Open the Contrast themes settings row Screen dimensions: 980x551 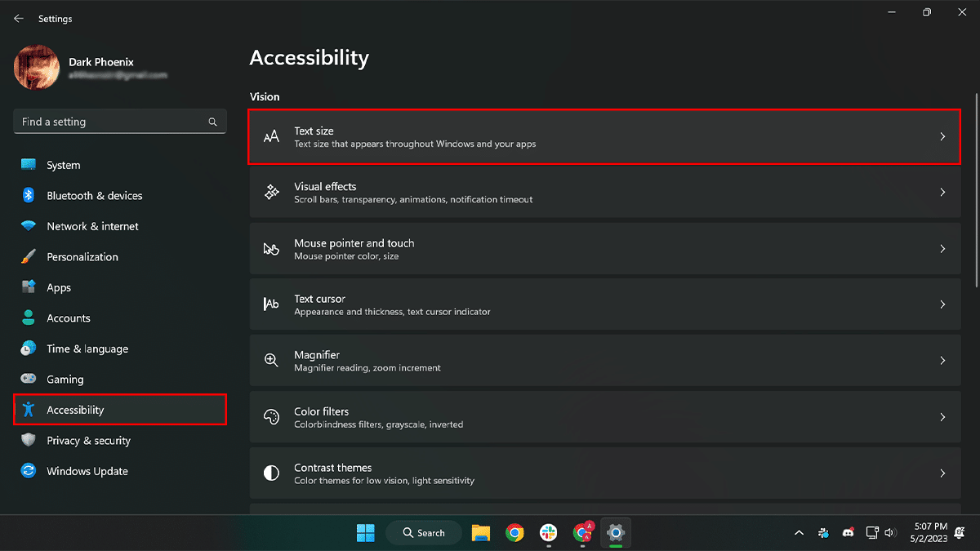tap(604, 473)
